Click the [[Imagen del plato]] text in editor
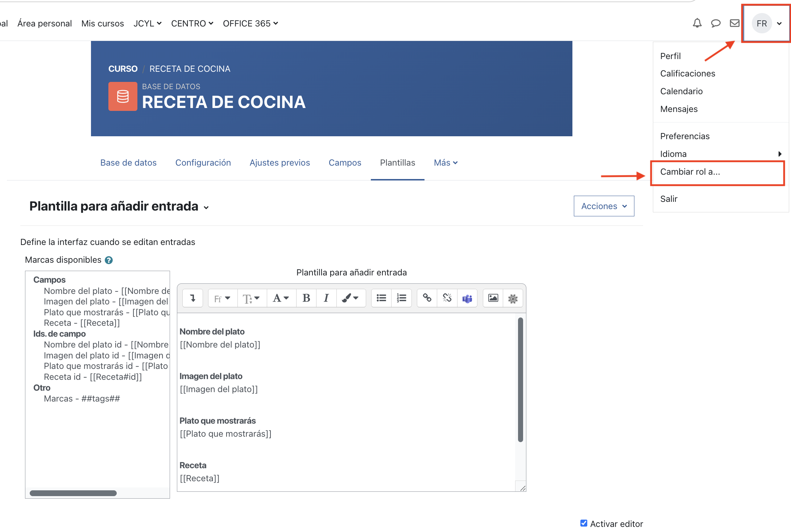The width and height of the screenshot is (791, 532). tap(219, 389)
